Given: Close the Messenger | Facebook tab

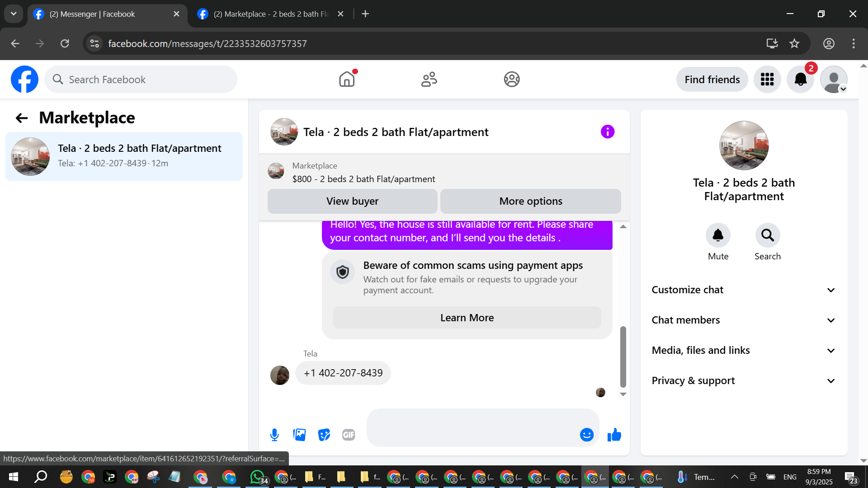Looking at the screenshot, I should 176,14.
